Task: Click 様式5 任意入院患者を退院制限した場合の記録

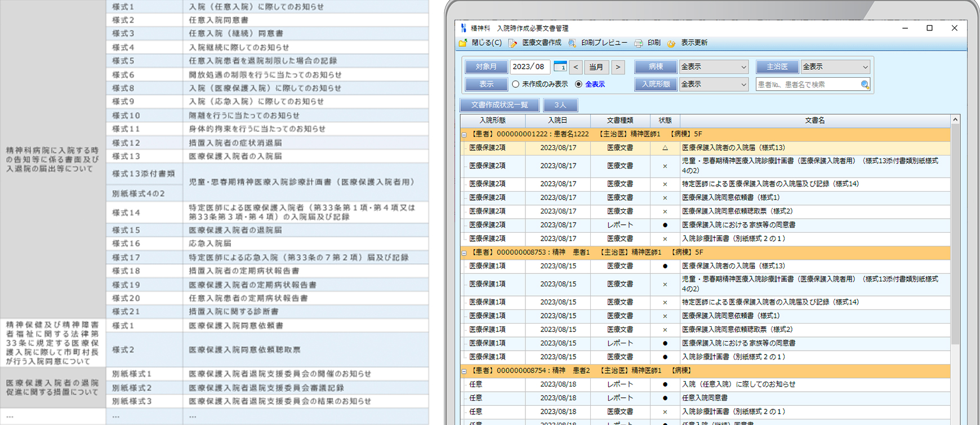Action: click(x=268, y=61)
